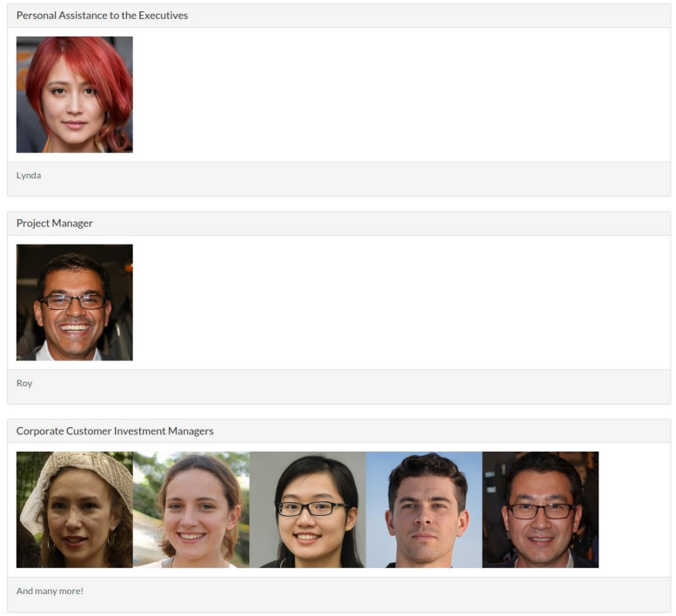Viewport: 676px width, 616px height.
Task: Click the second Investment Managers photo
Action: [x=191, y=510]
